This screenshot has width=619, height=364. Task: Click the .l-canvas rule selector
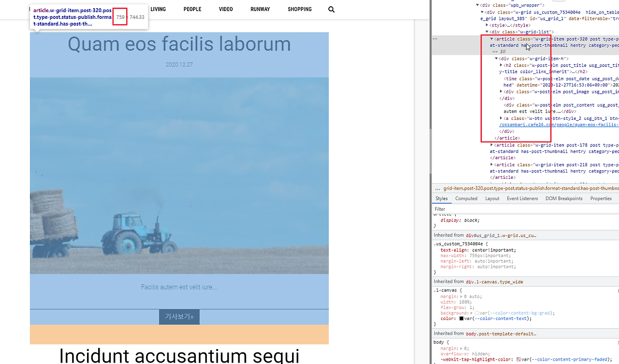point(444,291)
